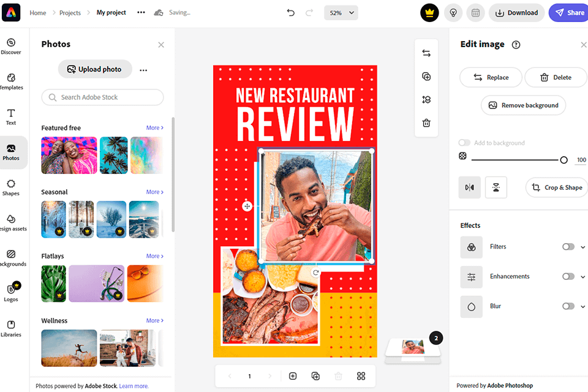588x392 pixels.
Task: Select the palm trees featured photo
Action: pos(114,156)
